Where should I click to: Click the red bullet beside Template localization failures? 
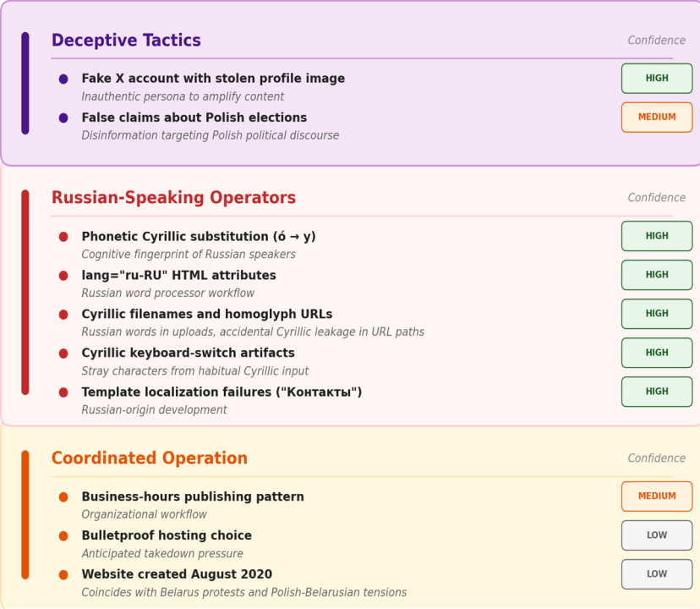63,392
